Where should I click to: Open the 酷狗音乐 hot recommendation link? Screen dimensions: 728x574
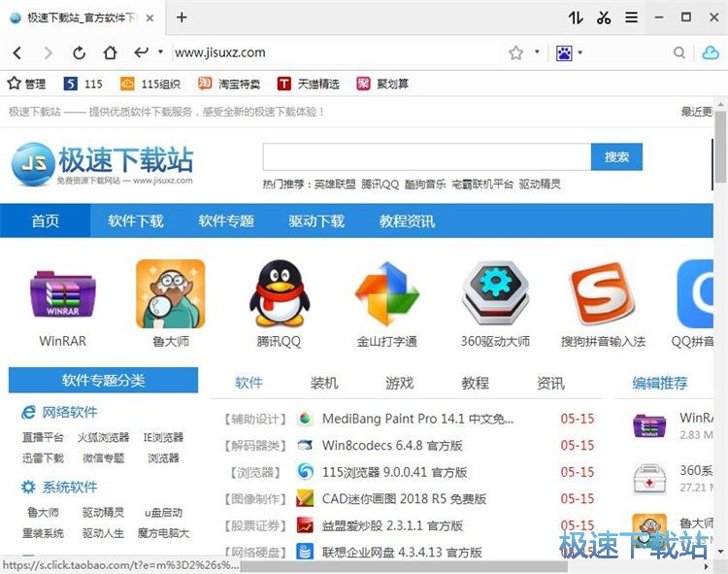click(x=425, y=185)
